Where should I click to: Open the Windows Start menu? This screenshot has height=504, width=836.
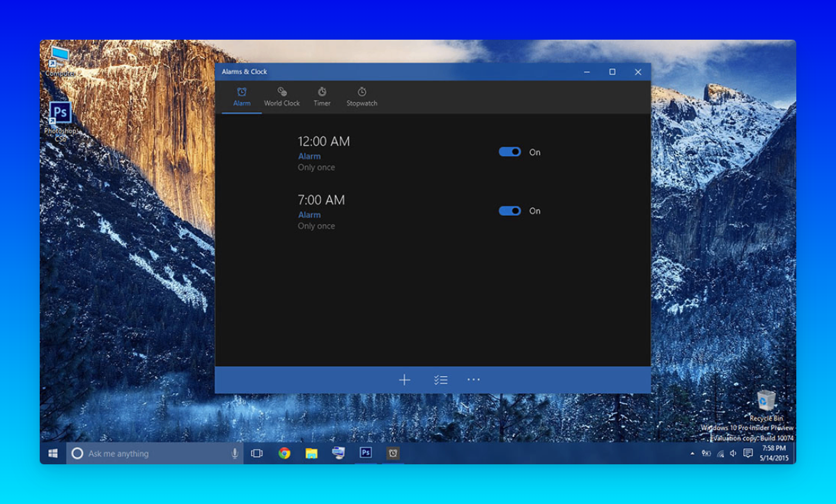[x=53, y=453]
